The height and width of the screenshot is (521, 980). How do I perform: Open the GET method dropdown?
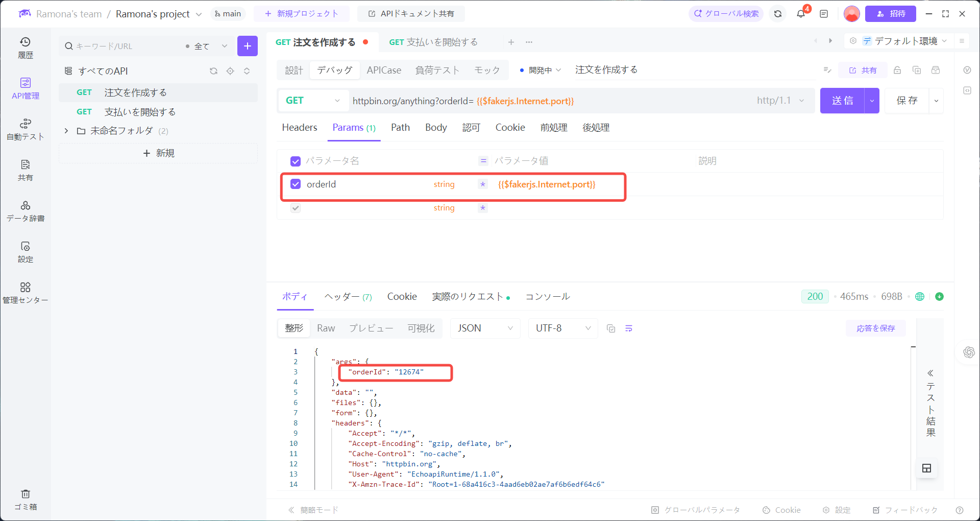click(x=312, y=101)
